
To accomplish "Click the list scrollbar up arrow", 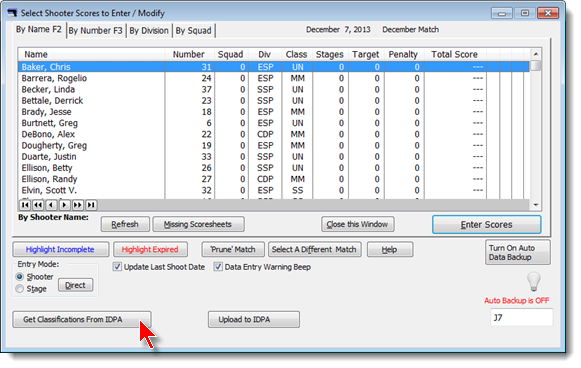I will pos(535,54).
